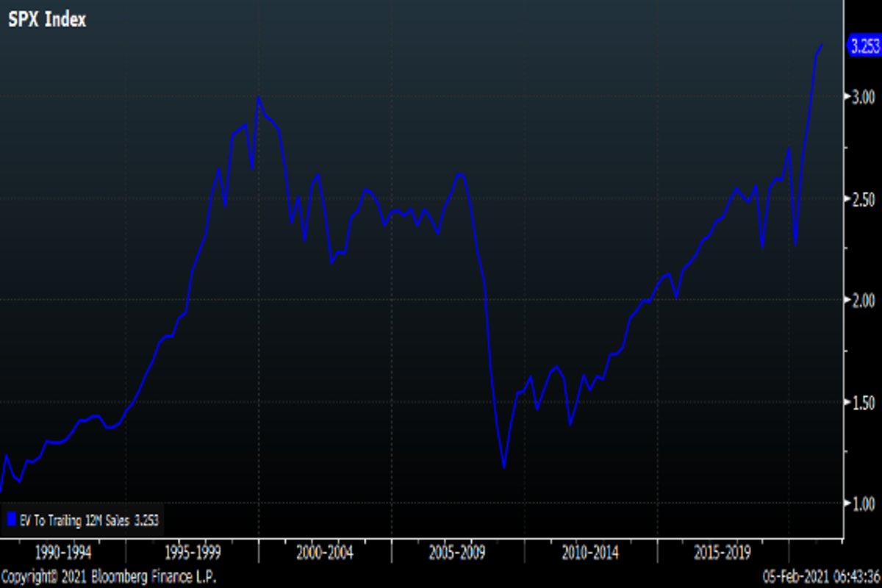Screen dimensions: 882x588
Task: Click the 2.00 y-axis label
Action: 862,301
